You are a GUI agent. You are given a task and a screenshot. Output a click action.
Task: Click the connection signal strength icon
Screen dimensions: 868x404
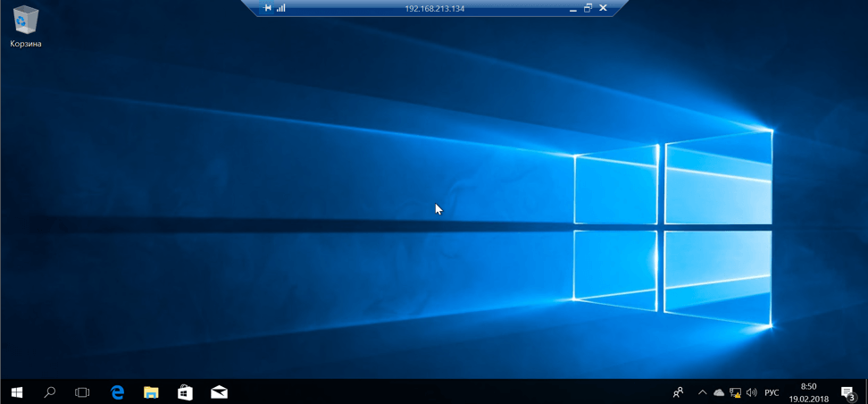coord(281,8)
